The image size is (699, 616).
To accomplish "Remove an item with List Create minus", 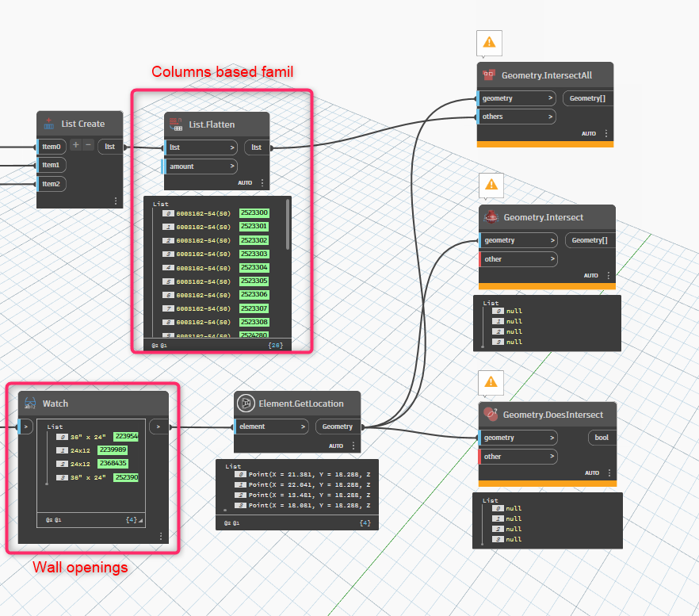I will pyautogui.click(x=88, y=144).
